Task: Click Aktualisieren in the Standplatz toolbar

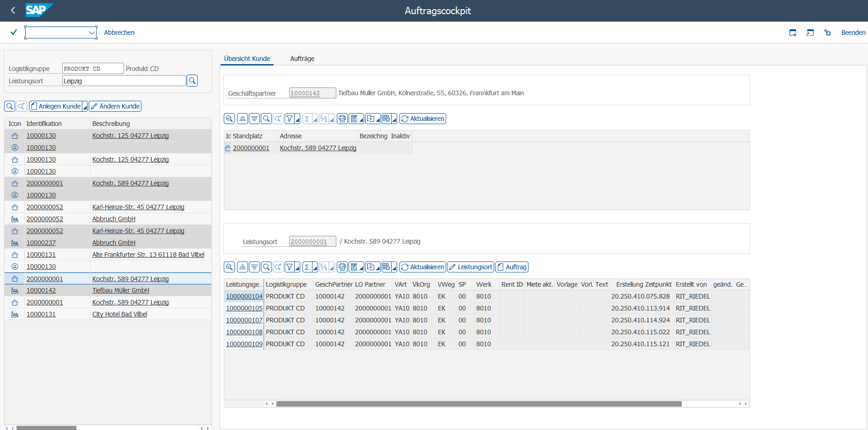Action: 422,119
